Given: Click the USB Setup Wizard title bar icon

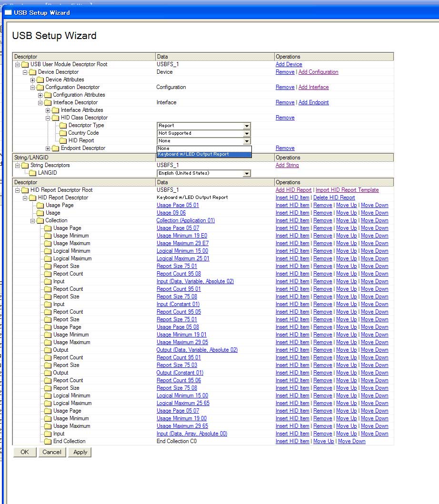Looking at the screenshot, I should [8, 12].
